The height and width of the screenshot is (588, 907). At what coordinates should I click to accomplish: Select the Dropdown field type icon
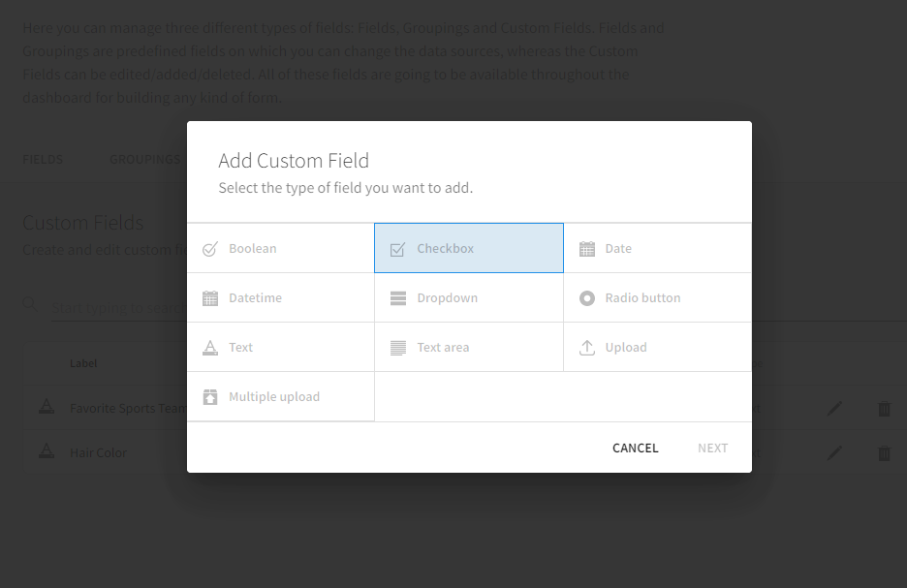[x=397, y=298]
